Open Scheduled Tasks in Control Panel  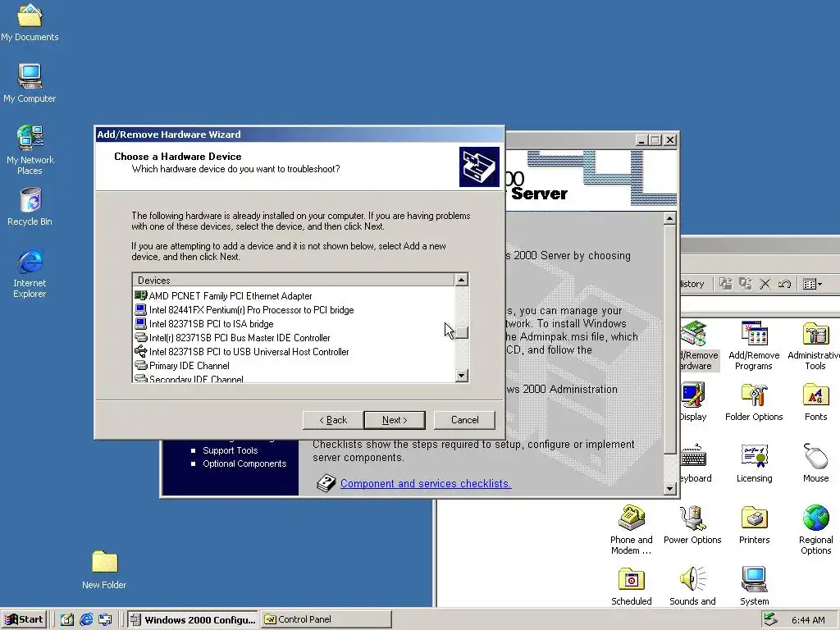631,587
